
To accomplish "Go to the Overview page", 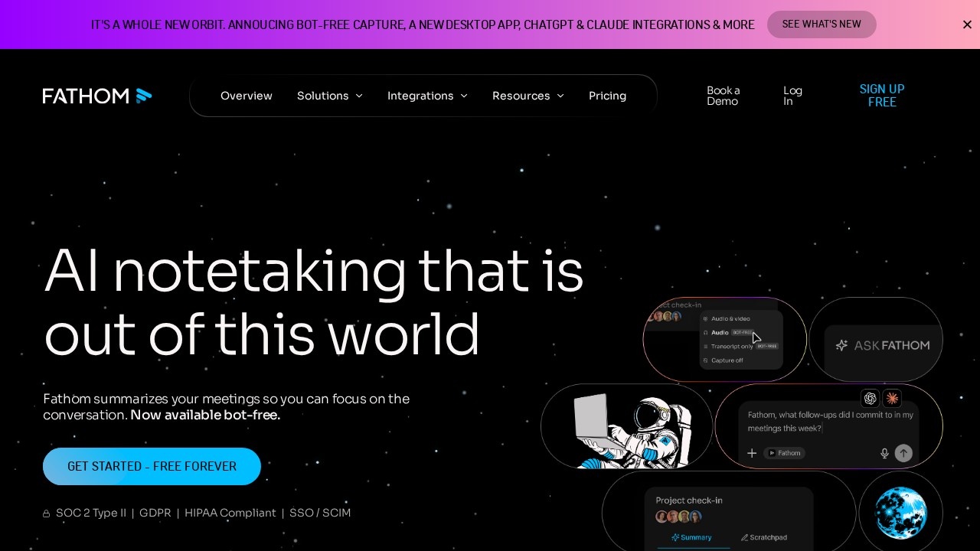I will point(247,96).
